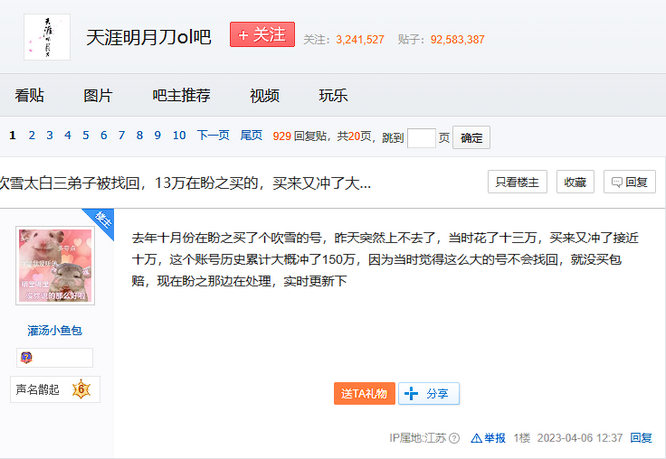The height and width of the screenshot is (459, 666).
Task: Toggle 只看楼主 to show only poster
Action: (x=518, y=182)
